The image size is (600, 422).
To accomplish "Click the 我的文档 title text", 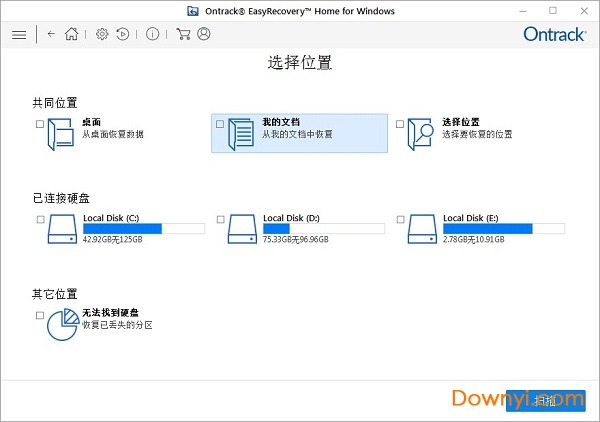I will pos(281,122).
